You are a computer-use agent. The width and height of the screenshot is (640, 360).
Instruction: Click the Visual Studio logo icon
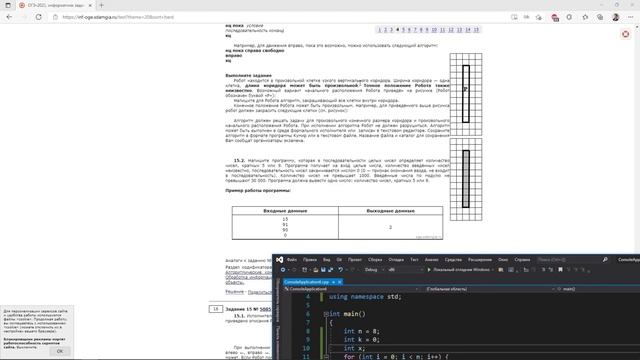[280, 260]
